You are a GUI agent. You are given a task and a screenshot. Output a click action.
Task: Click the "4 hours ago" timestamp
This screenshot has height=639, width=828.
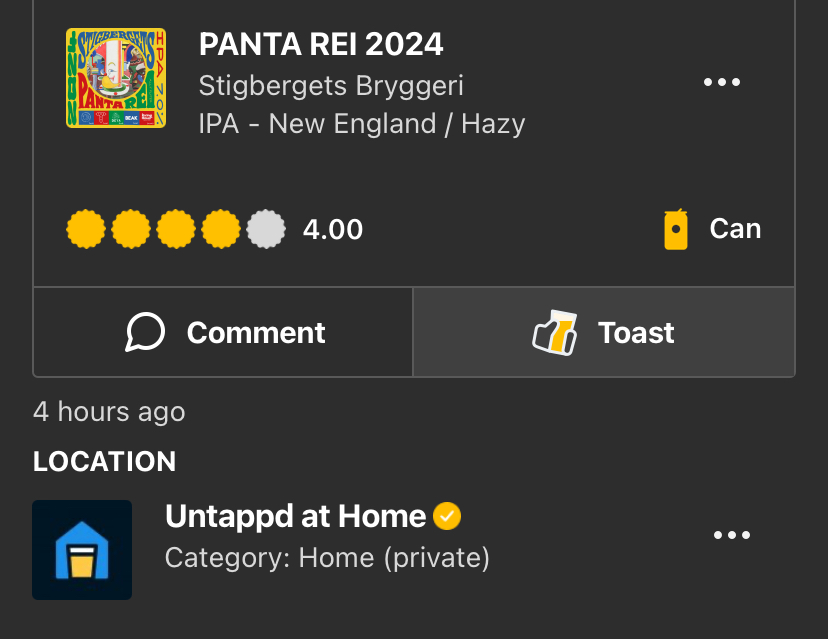tap(109, 412)
